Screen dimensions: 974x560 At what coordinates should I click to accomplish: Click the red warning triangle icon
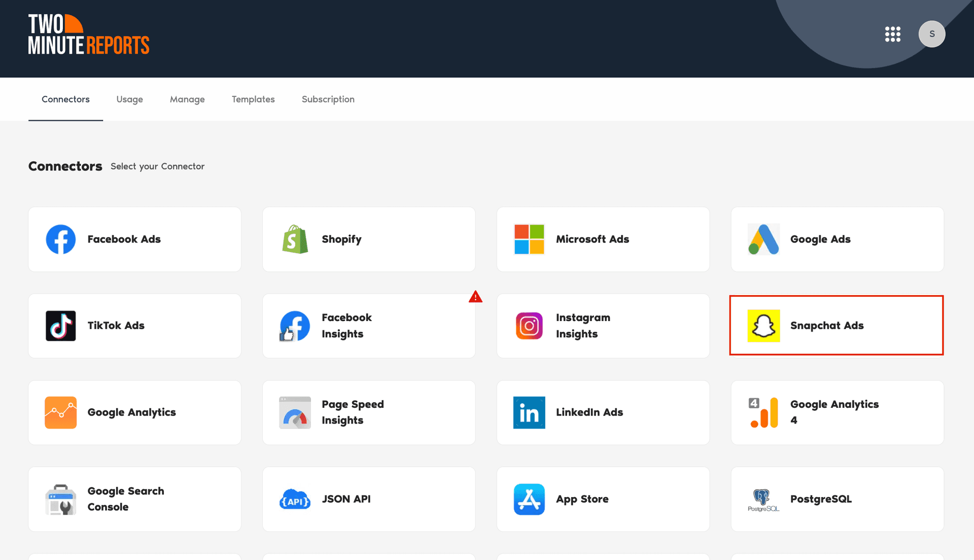coord(475,297)
